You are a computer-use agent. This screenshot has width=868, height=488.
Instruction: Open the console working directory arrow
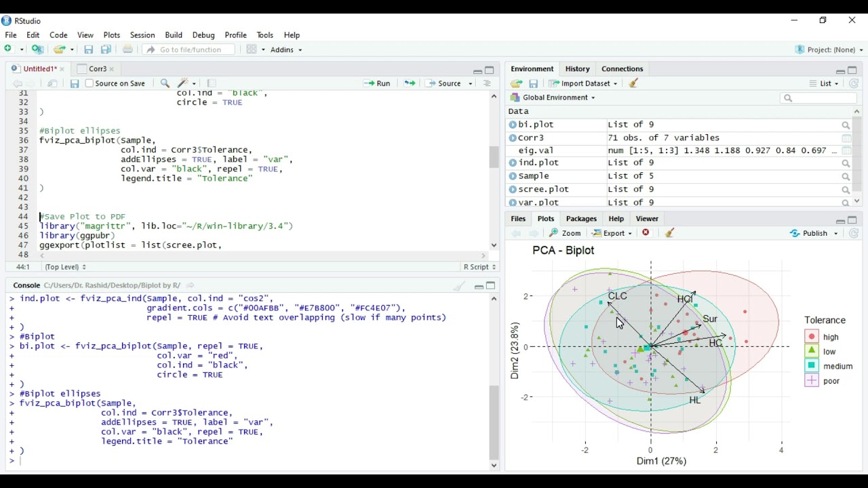click(191, 285)
